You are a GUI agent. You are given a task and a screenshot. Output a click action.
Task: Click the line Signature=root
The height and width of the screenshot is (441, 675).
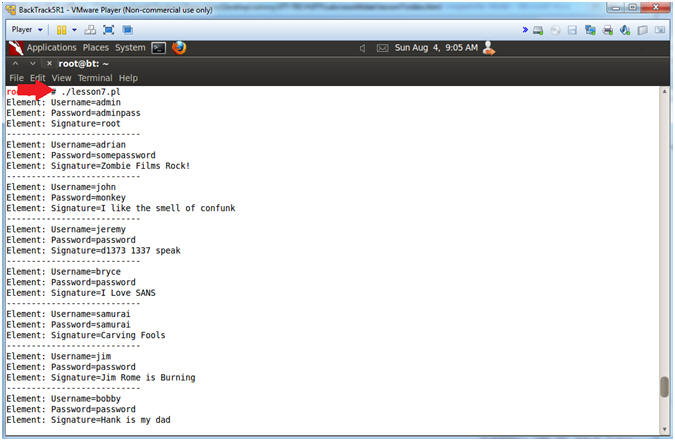coord(64,124)
